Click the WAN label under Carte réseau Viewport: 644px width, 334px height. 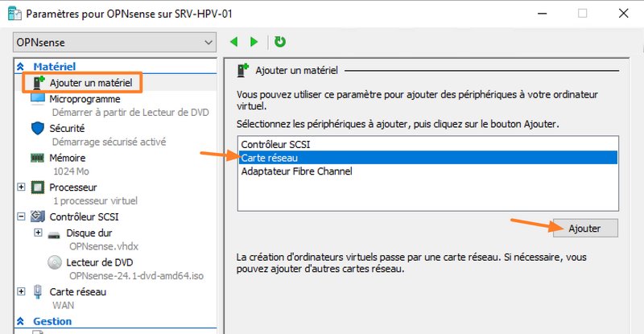(x=64, y=305)
